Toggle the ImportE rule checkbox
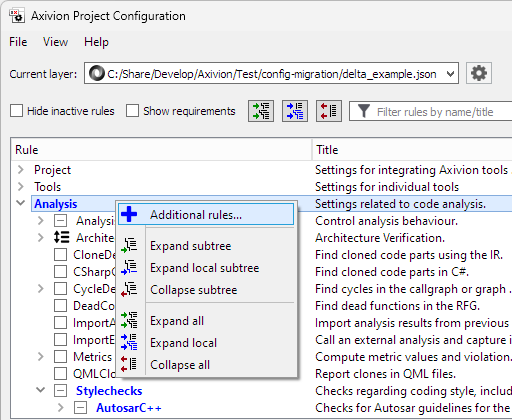 tap(60, 340)
